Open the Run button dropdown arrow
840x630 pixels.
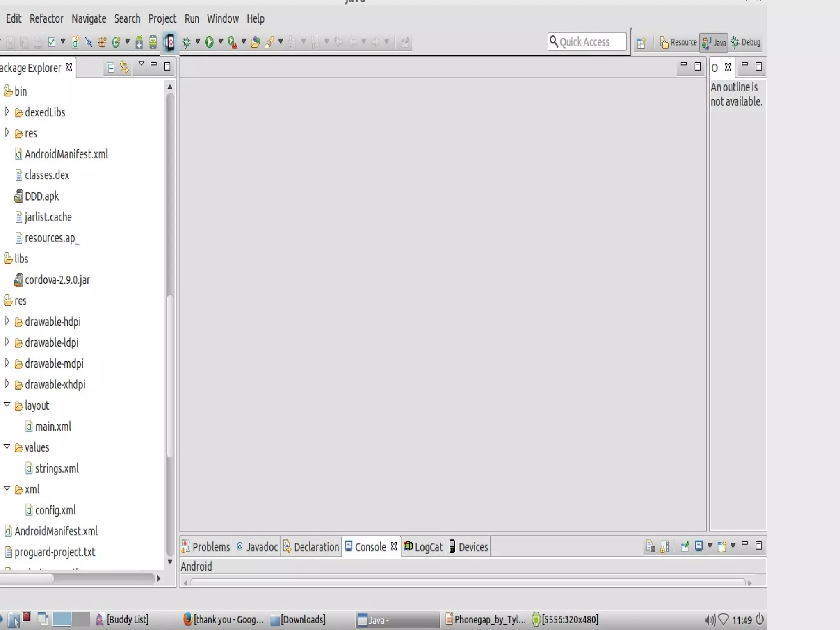point(221,41)
